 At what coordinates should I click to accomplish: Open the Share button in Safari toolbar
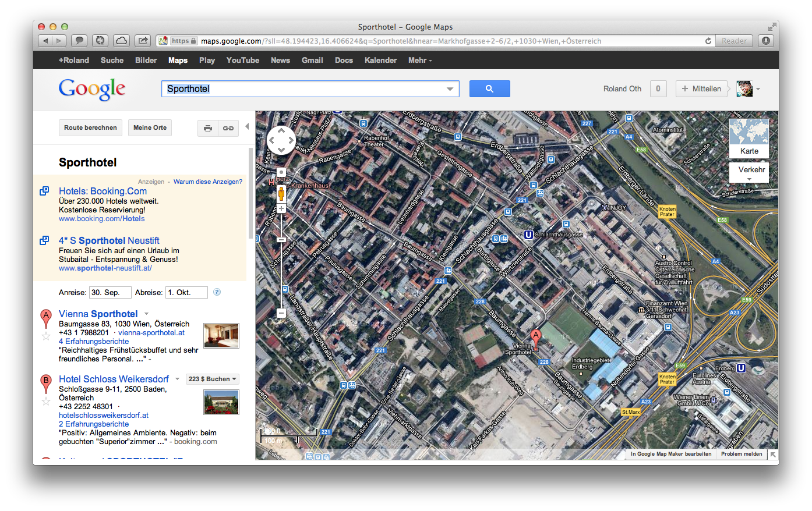tap(142, 41)
